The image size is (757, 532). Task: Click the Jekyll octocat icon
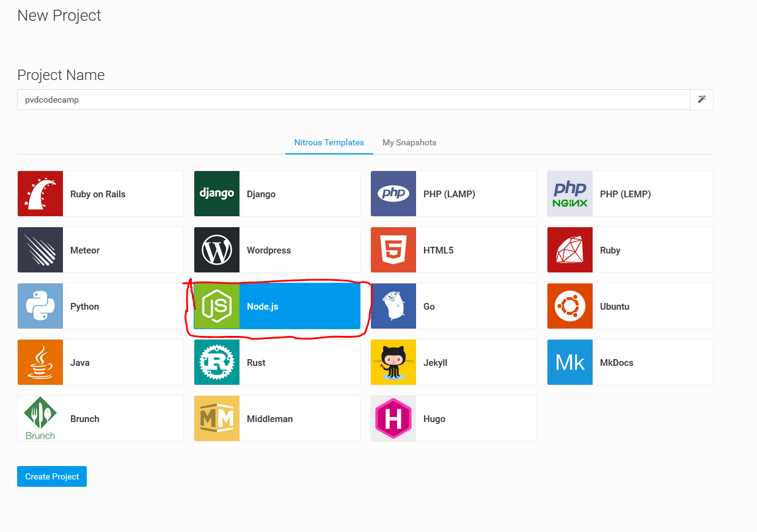(x=393, y=362)
